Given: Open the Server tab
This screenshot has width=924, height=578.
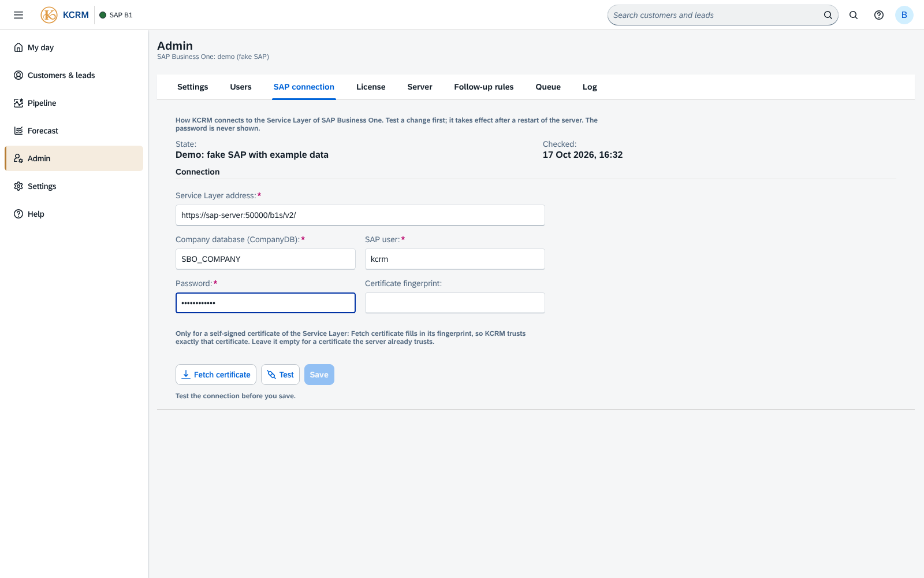Looking at the screenshot, I should (420, 87).
